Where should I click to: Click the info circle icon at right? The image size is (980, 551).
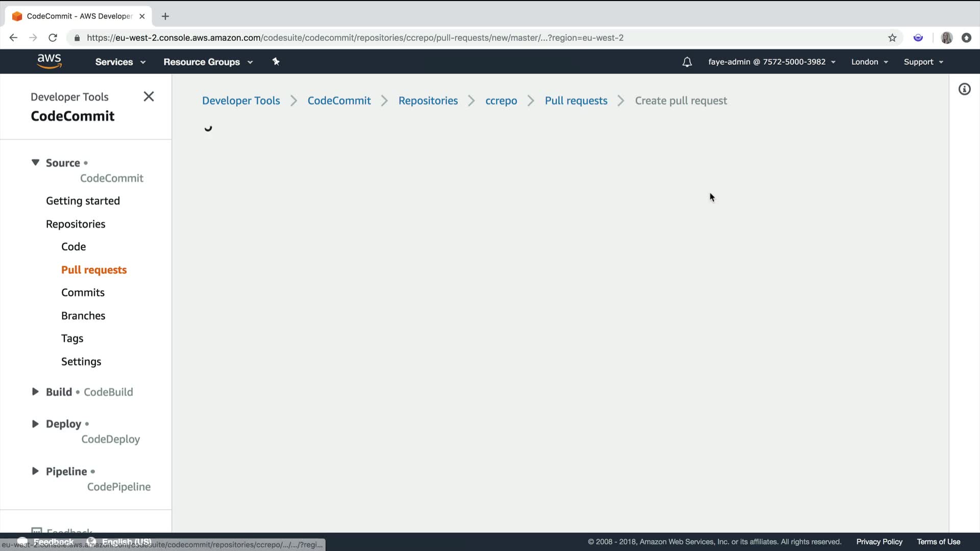964,89
